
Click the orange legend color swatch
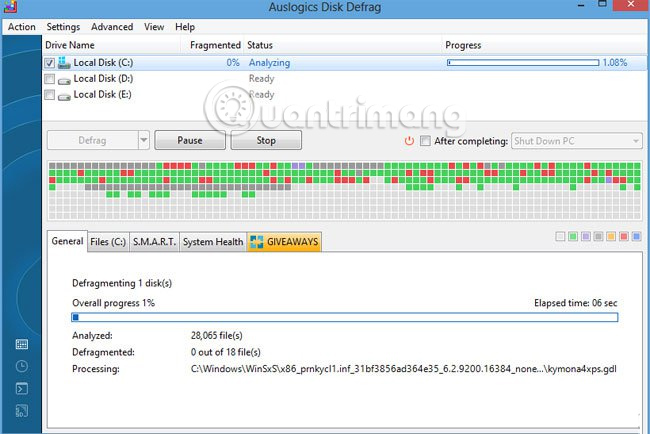[x=611, y=237]
